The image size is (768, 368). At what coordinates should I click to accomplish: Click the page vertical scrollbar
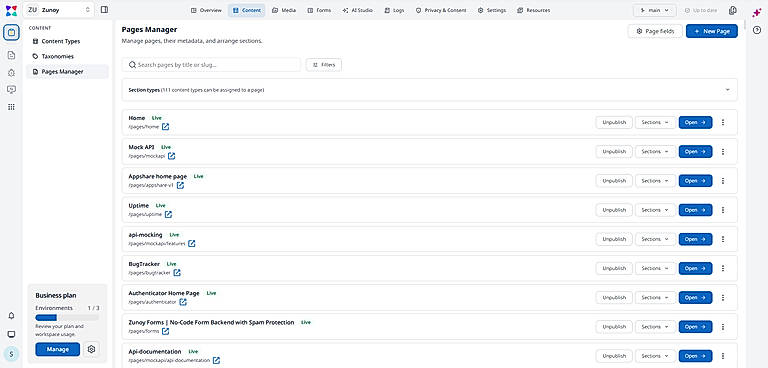tap(744, 25)
